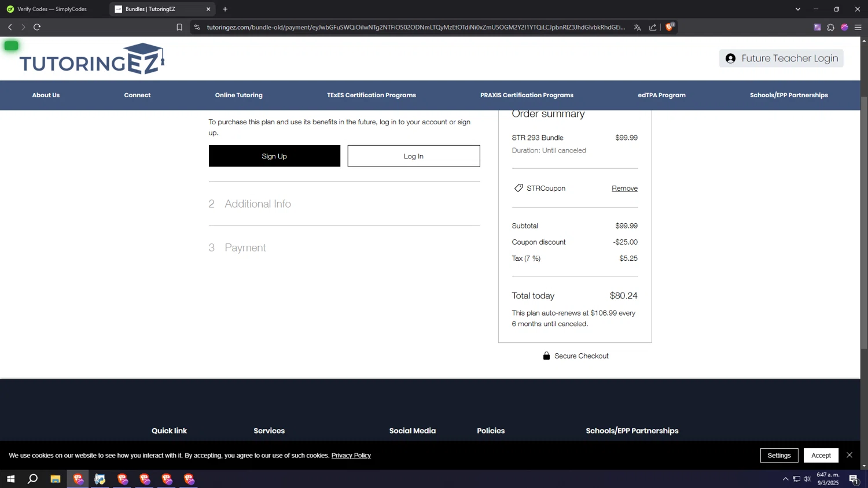This screenshot has height=488, width=868.
Task: Open the edTPA Program menu
Action: [x=661, y=95]
